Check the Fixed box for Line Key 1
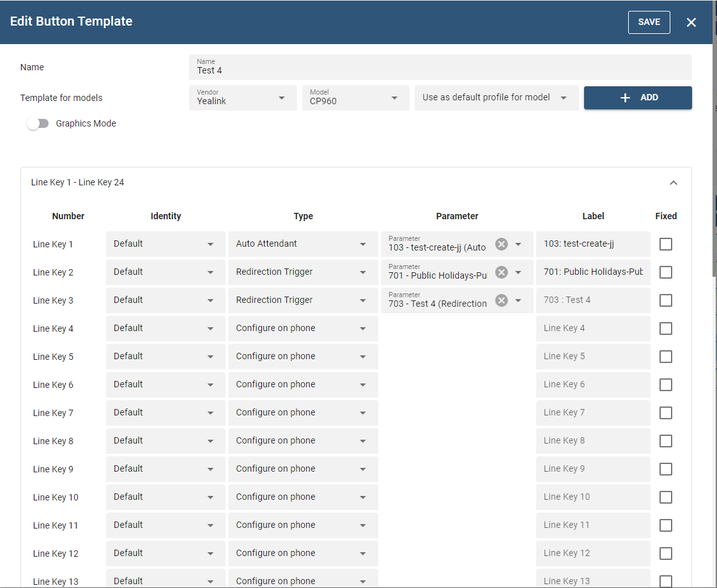 pos(665,244)
